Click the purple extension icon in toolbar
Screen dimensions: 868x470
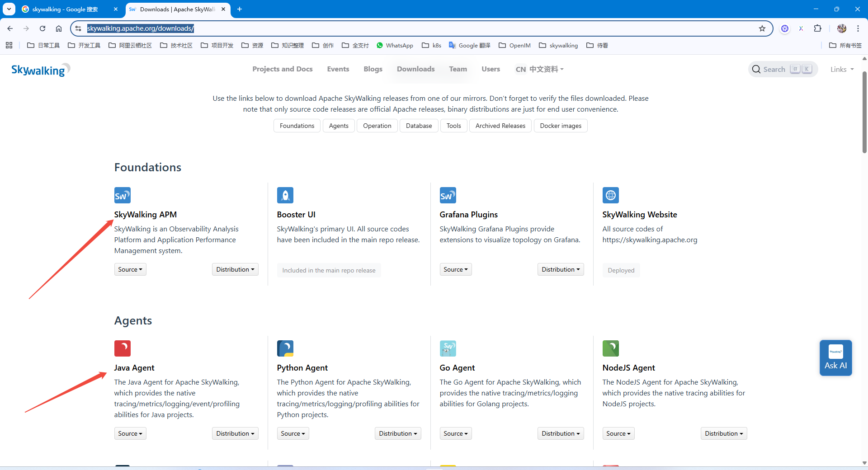[x=785, y=28]
